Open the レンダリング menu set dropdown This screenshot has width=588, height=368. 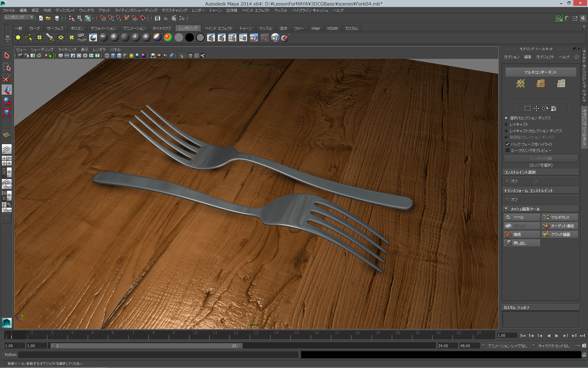(31, 17)
